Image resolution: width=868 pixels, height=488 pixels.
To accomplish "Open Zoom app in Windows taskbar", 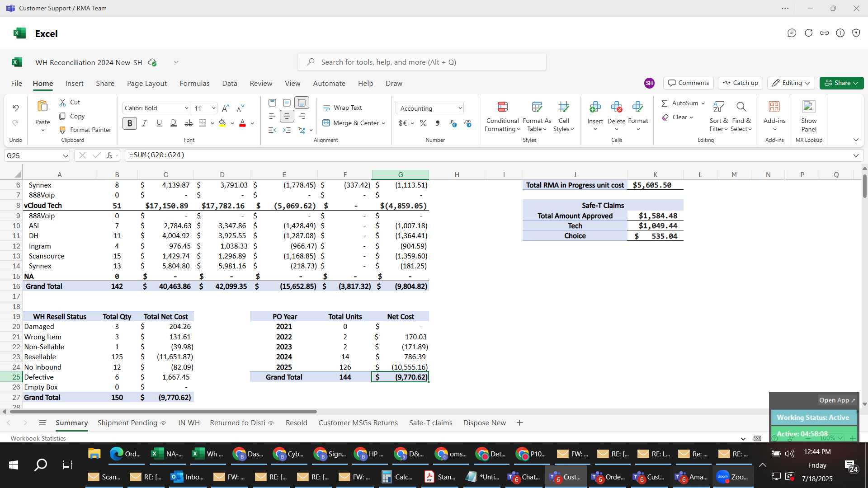I will tap(733, 477).
